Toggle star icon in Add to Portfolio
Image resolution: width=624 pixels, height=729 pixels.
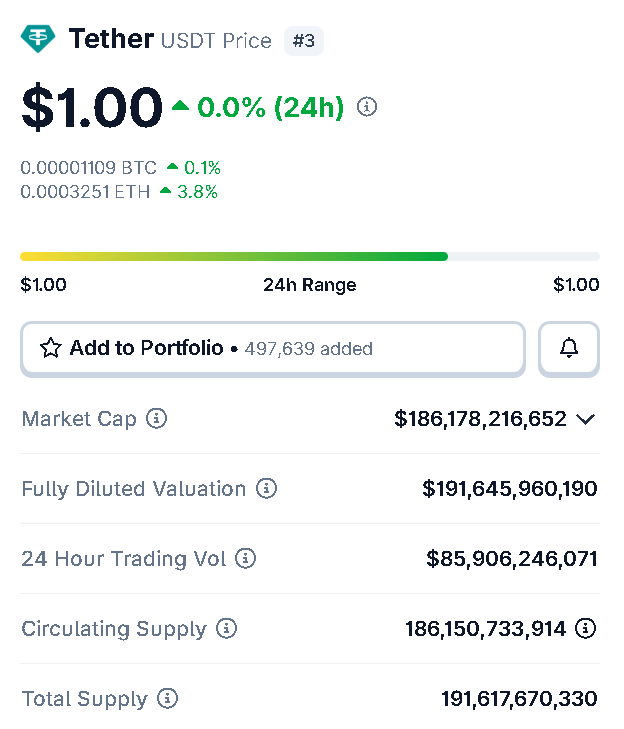[50, 348]
